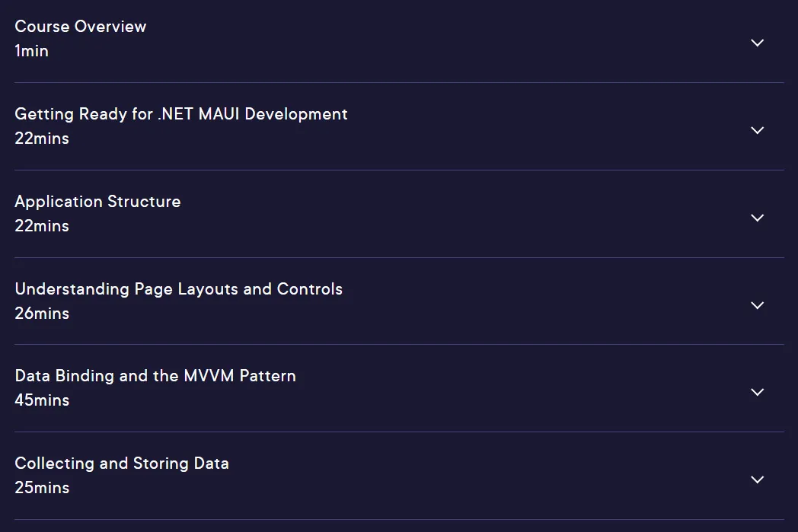Click 22mins duration under Application Structure
The width and height of the screenshot is (798, 532).
42,226
